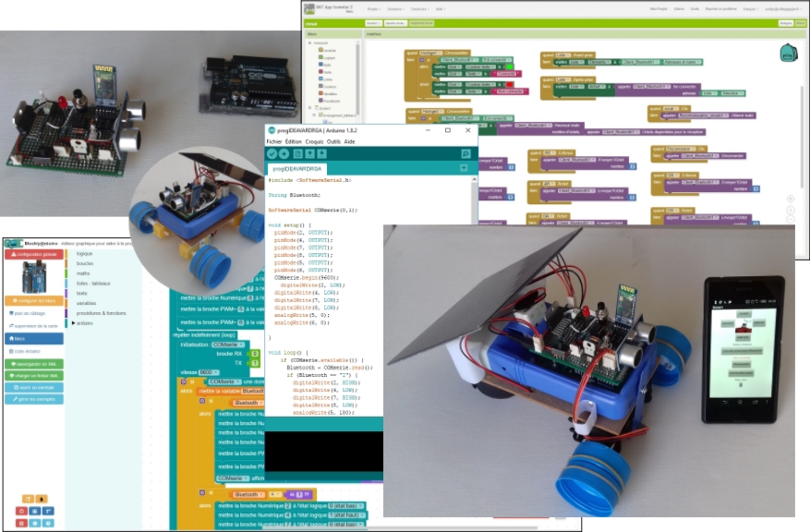810x532 pixels.
Task: Open the Projets menu in App Inventor
Action: click(x=374, y=9)
